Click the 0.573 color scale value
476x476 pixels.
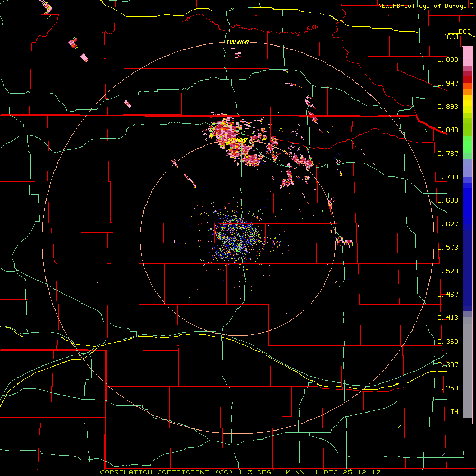click(x=448, y=248)
